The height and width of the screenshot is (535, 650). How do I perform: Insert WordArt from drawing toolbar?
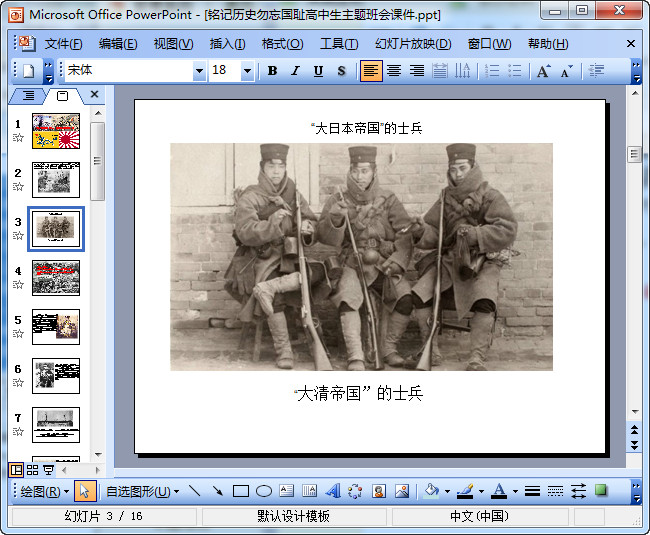pos(333,491)
